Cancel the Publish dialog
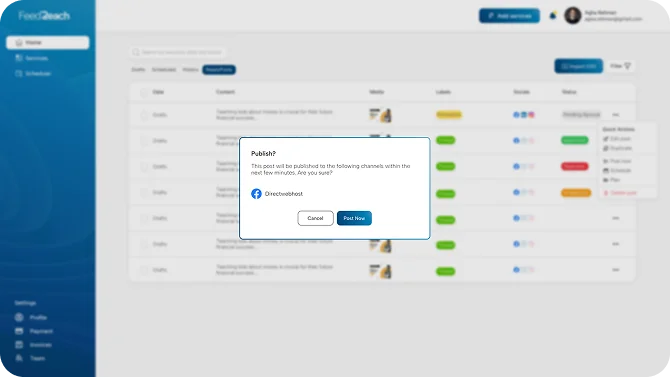The height and width of the screenshot is (377, 670). [x=315, y=218]
